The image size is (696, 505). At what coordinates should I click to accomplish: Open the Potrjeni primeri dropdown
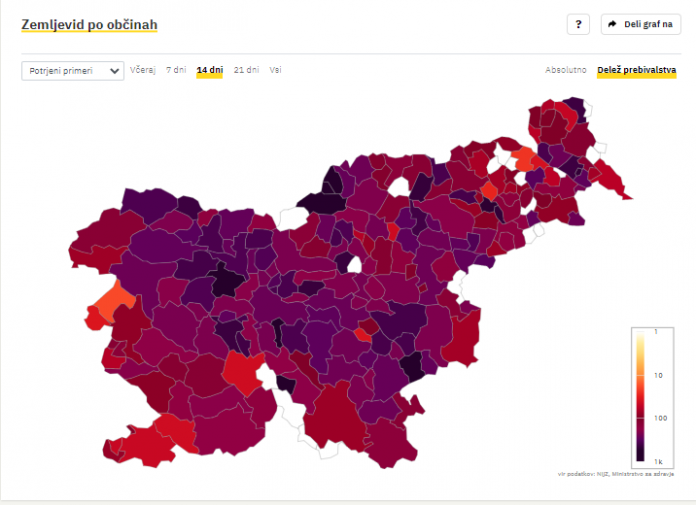point(73,71)
